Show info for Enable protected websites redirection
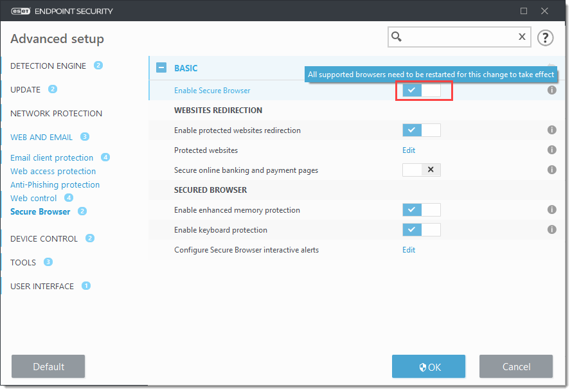The height and width of the screenshot is (392, 572). pyautogui.click(x=552, y=130)
